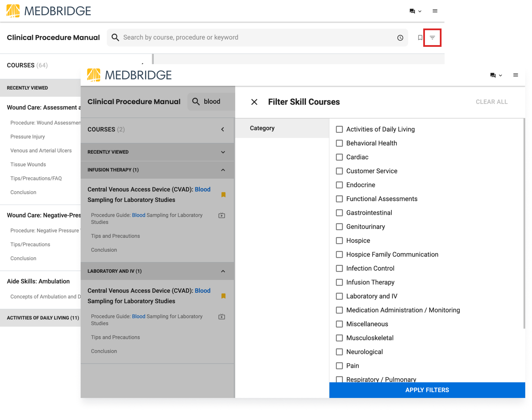Click video icon for Infusion Therapy Procedure Guide

coord(222,215)
